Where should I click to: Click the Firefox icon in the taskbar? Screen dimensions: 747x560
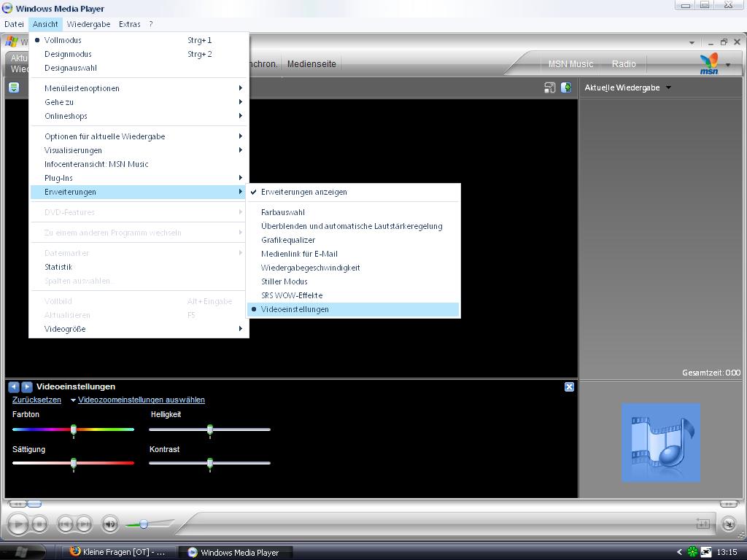pyautogui.click(x=75, y=551)
